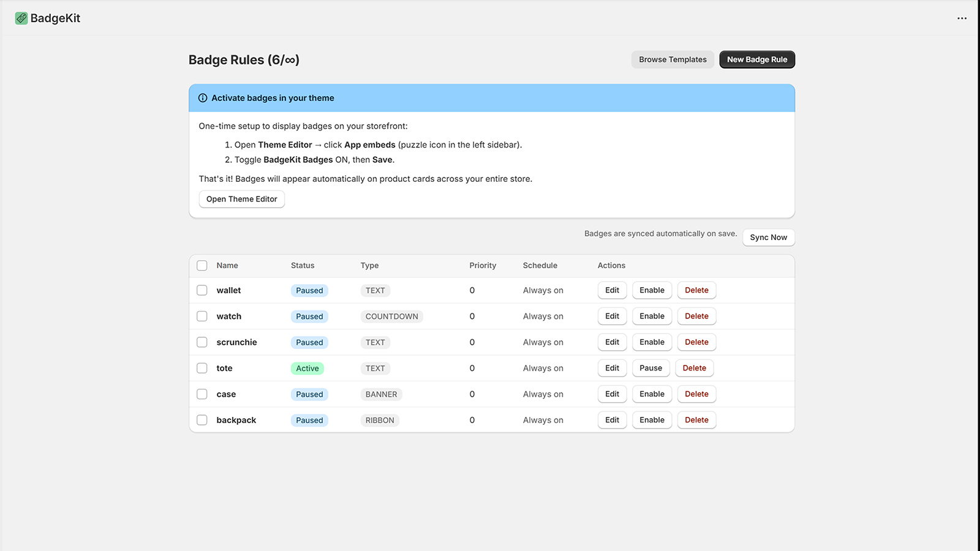Create a New Badge Rule
The width and height of the screenshot is (980, 551).
click(757, 59)
